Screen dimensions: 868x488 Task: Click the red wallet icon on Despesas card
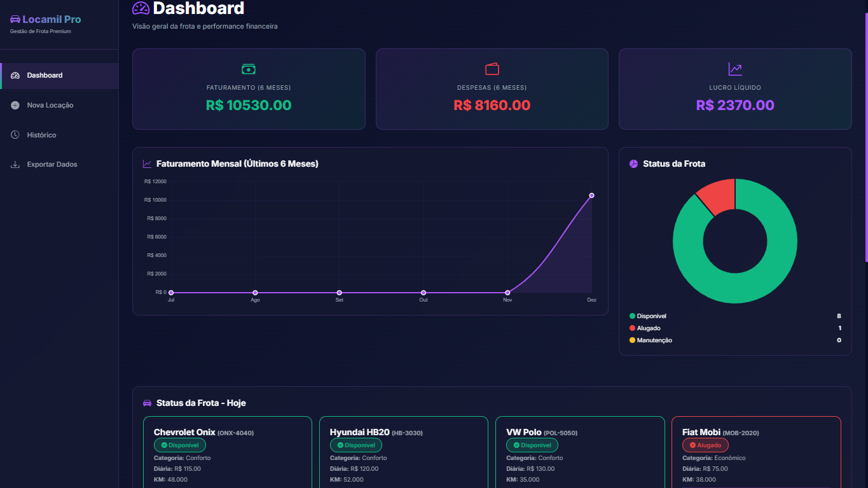(x=492, y=69)
